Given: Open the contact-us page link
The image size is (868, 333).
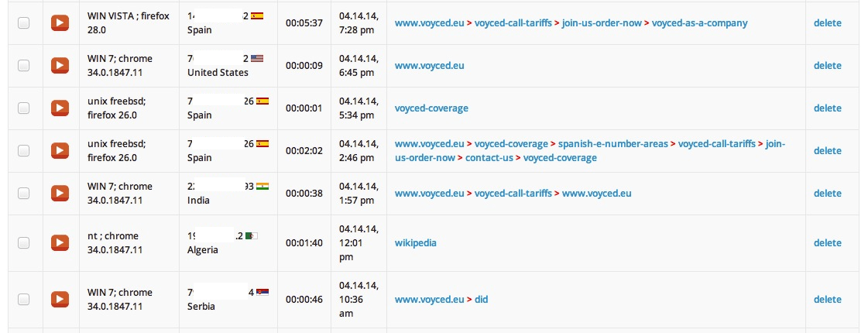Looking at the screenshot, I should 489,157.
